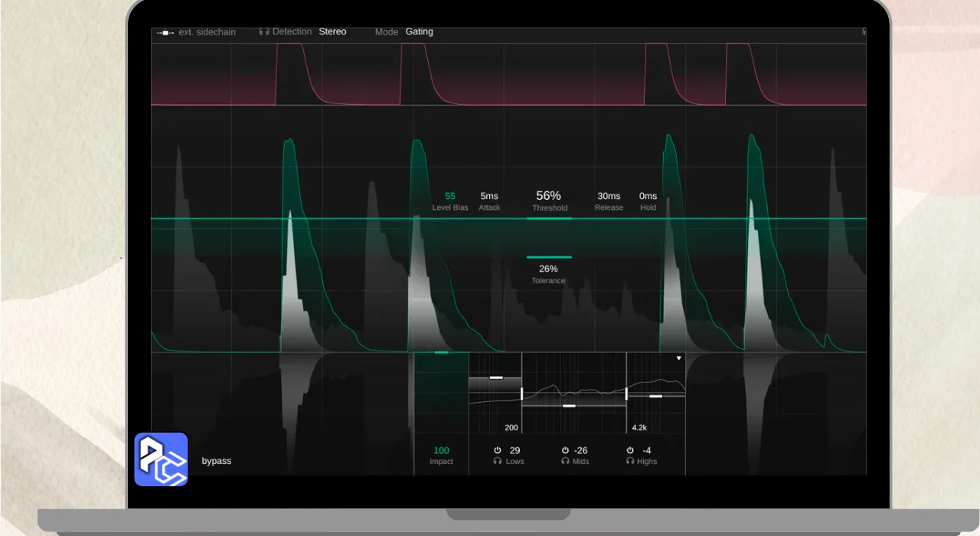Viewport: 980px width, 536px height.
Task: Click the Highs band power icon
Action: coord(630,450)
